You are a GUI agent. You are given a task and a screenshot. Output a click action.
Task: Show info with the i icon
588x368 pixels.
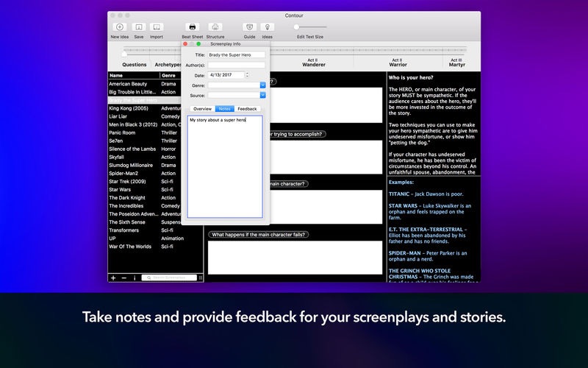[135, 278]
